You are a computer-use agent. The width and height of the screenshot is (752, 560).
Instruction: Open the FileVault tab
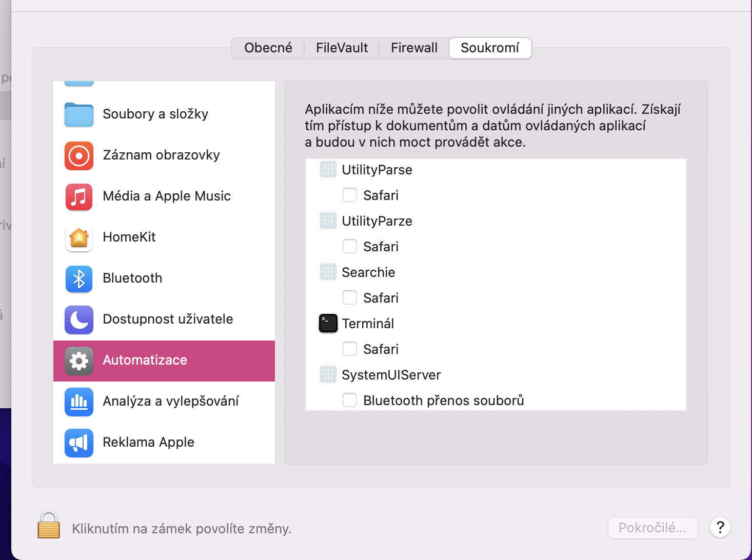pos(342,48)
